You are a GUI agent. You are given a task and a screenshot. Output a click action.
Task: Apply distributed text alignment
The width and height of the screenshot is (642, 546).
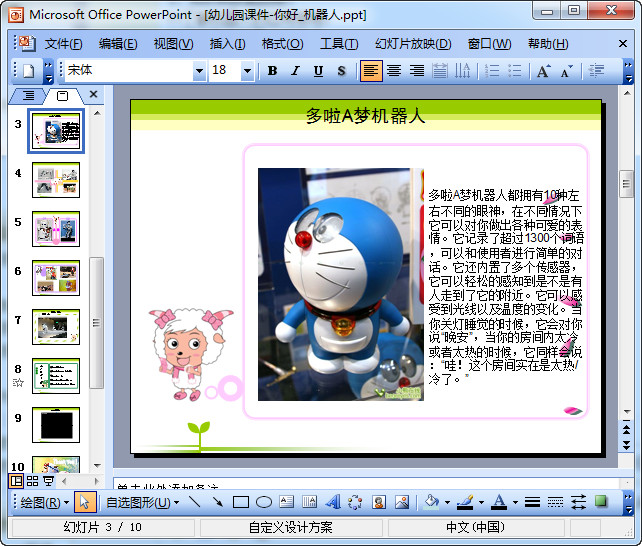(x=440, y=71)
